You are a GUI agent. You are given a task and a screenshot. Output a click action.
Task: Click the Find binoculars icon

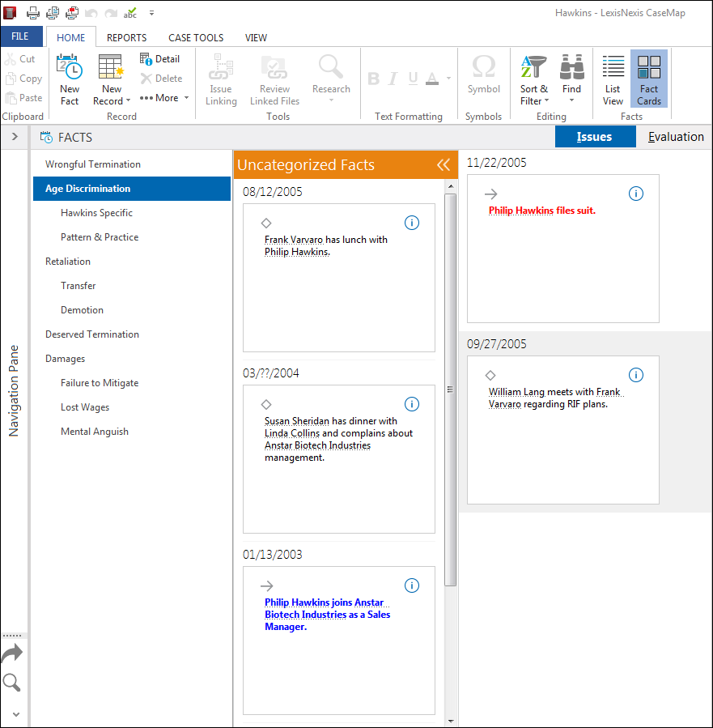pyautogui.click(x=571, y=68)
